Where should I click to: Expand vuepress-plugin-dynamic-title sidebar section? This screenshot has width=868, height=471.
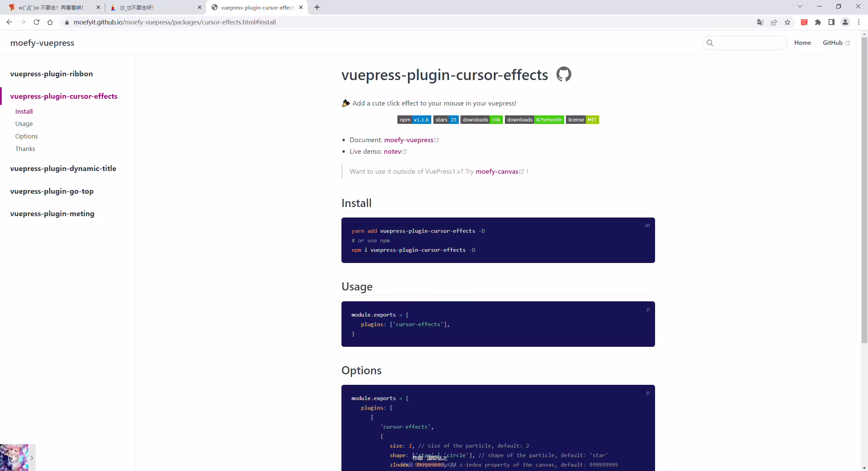tap(63, 169)
